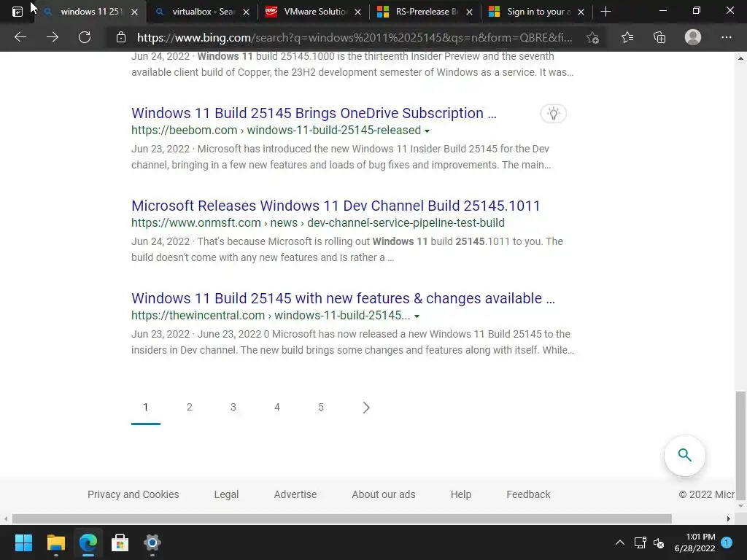The height and width of the screenshot is (560, 747).
Task: Open the network status tray icon
Action: [x=640, y=542]
